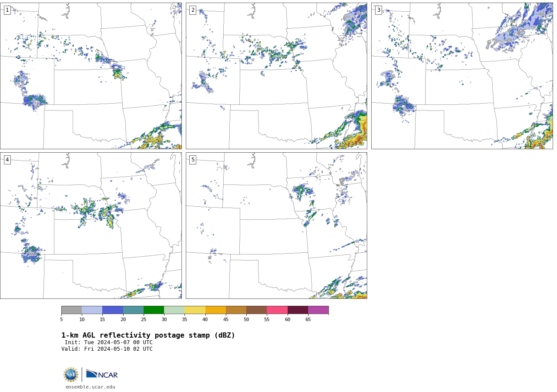
Task: Click the panel number 4 label
Action: pos(7,160)
